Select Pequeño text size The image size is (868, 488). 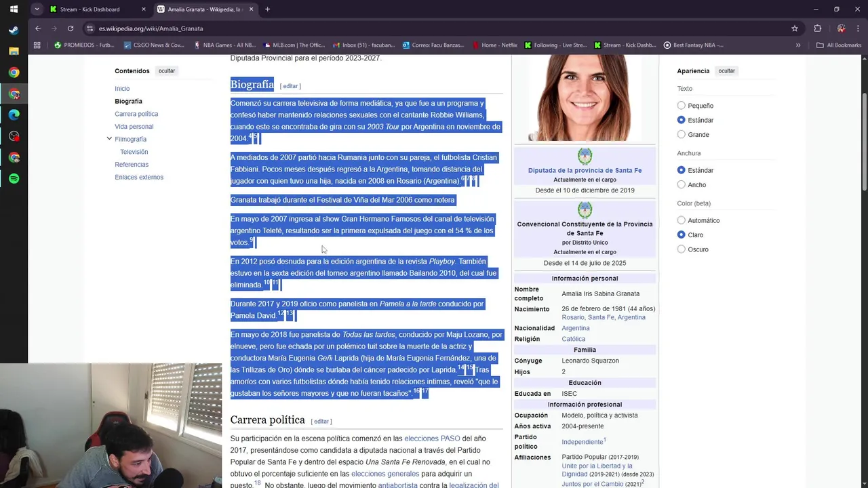681,106
